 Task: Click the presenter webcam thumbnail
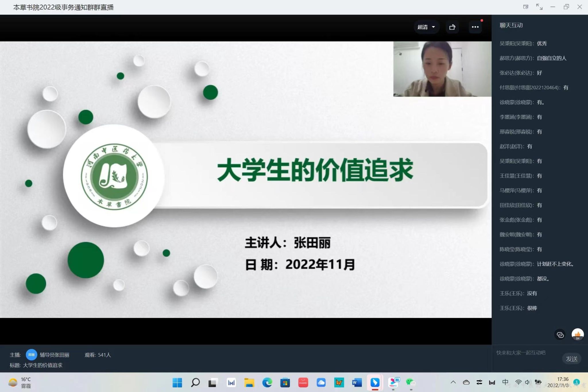[x=442, y=69]
